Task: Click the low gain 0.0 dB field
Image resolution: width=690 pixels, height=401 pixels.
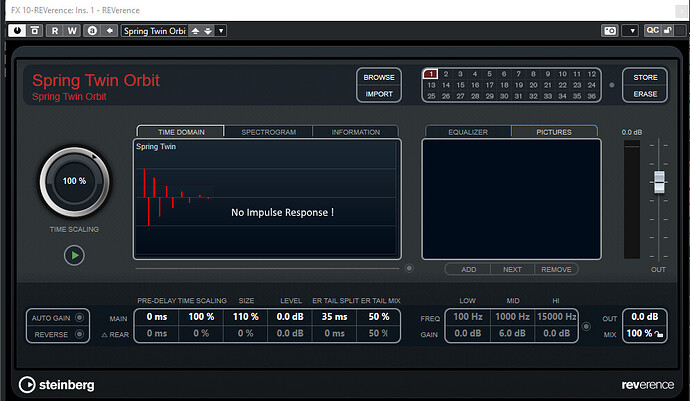Action: pyautogui.click(x=468, y=334)
